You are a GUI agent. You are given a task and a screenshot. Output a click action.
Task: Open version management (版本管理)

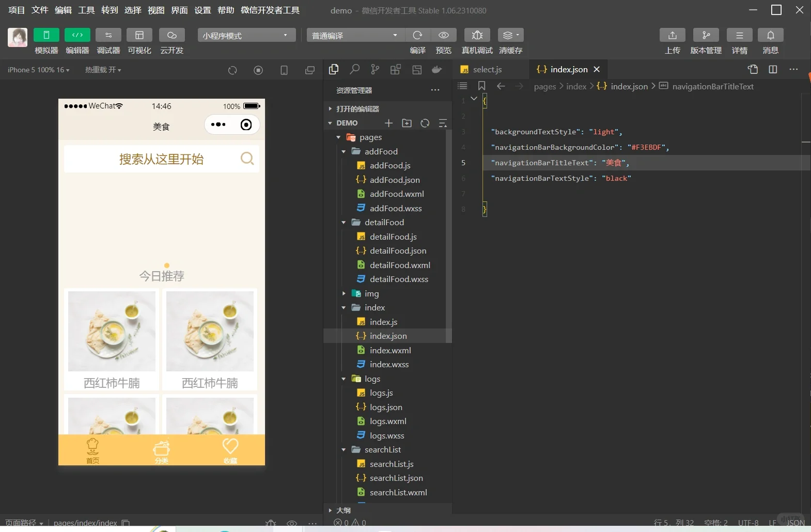click(706, 35)
